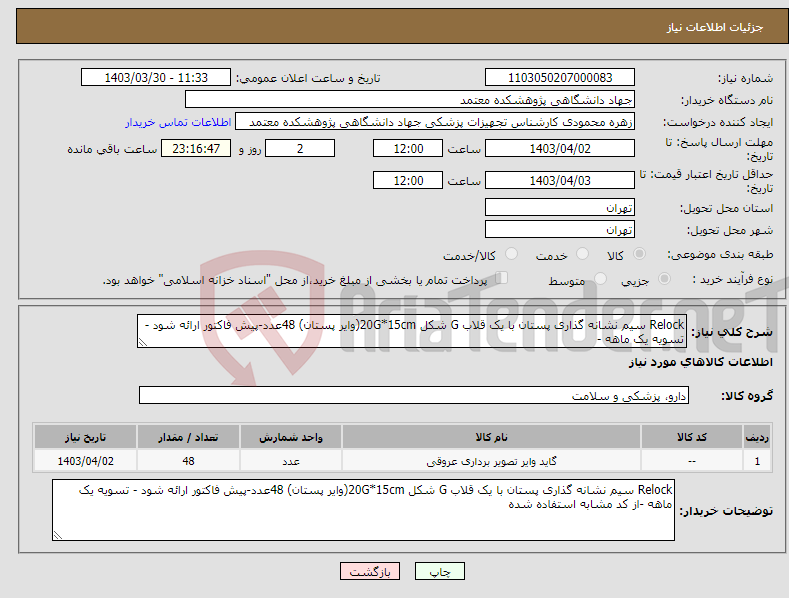The image size is (789, 598).
Task: Click the کد کالا column header
Action: pos(692,437)
